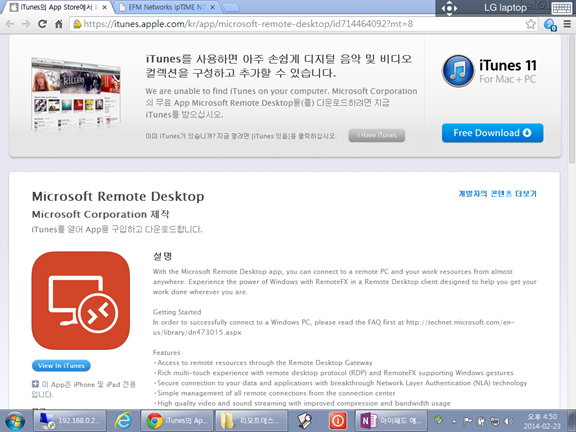Click the Getting Started text
Image resolution: width=576 pixels, height=432 pixels.
click(x=177, y=312)
